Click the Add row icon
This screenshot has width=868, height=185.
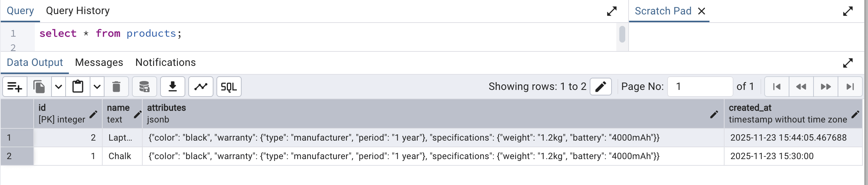(15, 87)
